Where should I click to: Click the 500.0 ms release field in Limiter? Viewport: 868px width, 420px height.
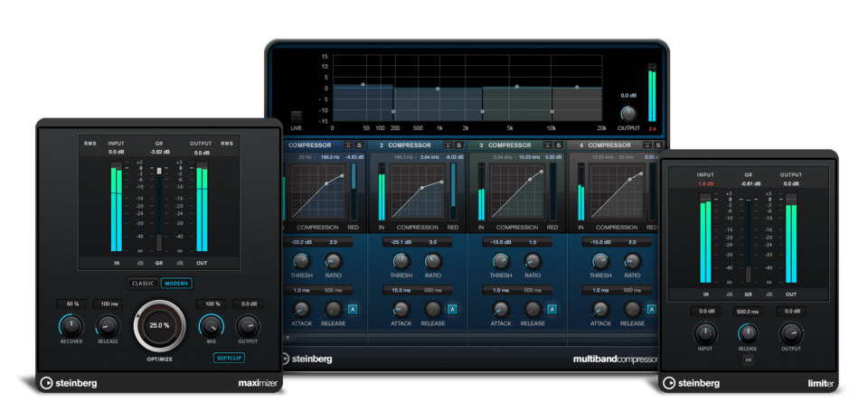[x=748, y=312]
